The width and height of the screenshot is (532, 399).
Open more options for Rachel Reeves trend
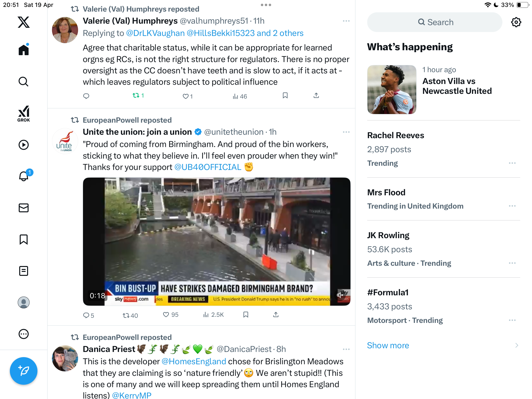click(512, 163)
